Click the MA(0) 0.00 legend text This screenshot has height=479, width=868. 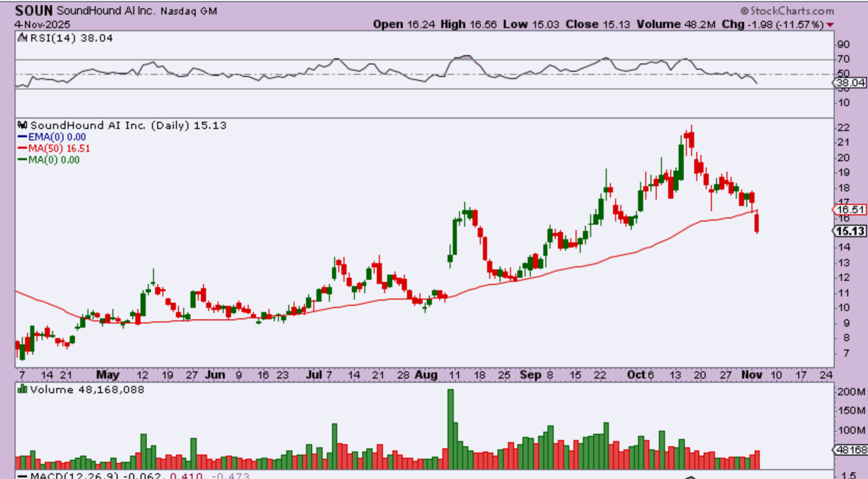coord(54,160)
